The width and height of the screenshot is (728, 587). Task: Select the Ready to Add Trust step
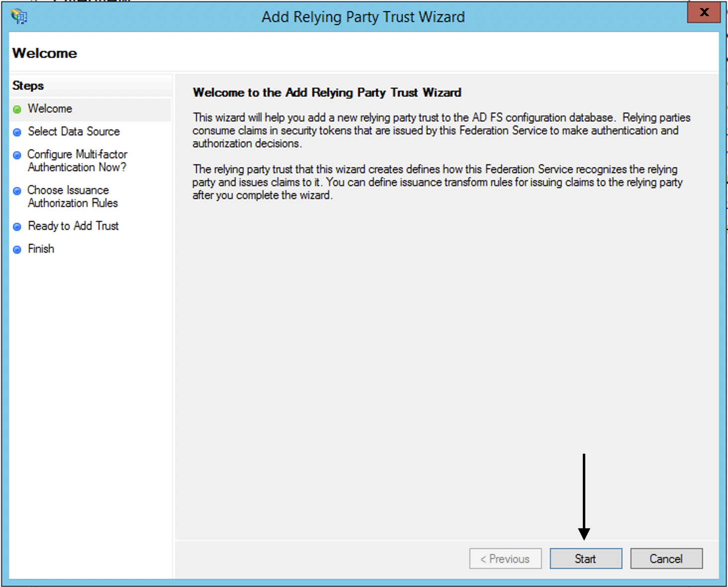pos(74,226)
